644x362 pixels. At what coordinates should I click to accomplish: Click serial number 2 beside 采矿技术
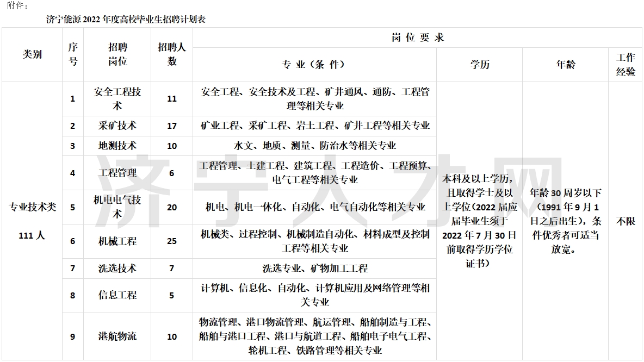coord(73,126)
